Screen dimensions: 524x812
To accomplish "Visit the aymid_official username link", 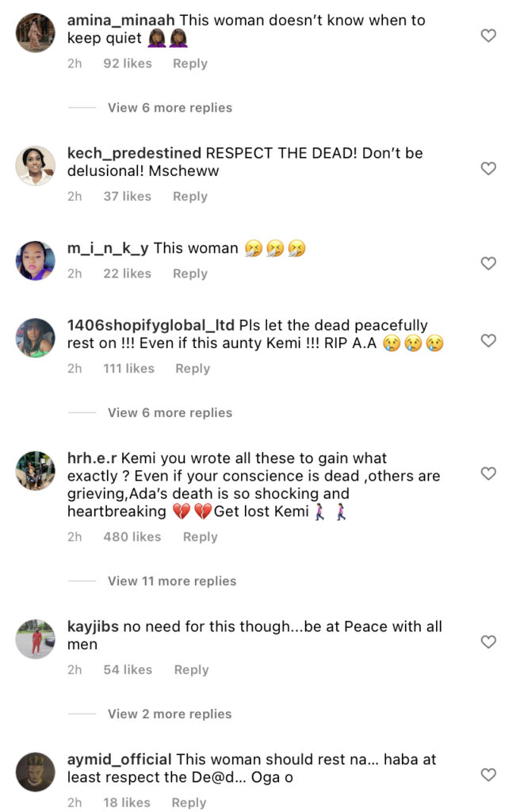I will click(120, 759).
